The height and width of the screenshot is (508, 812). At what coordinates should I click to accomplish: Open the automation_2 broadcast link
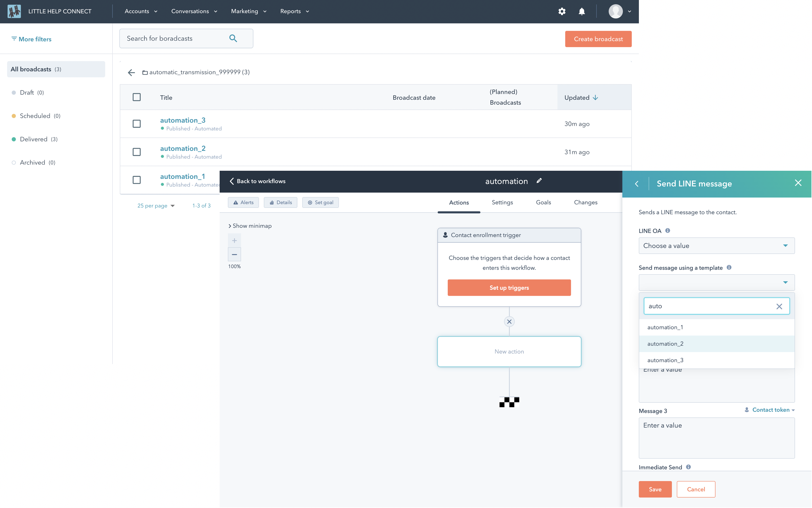[x=183, y=148]
